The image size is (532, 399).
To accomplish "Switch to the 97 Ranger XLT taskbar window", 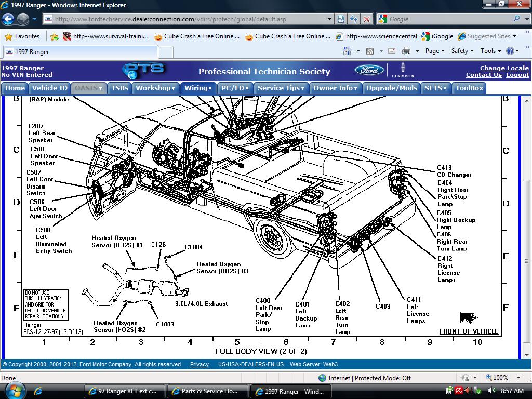I will 124,391.
